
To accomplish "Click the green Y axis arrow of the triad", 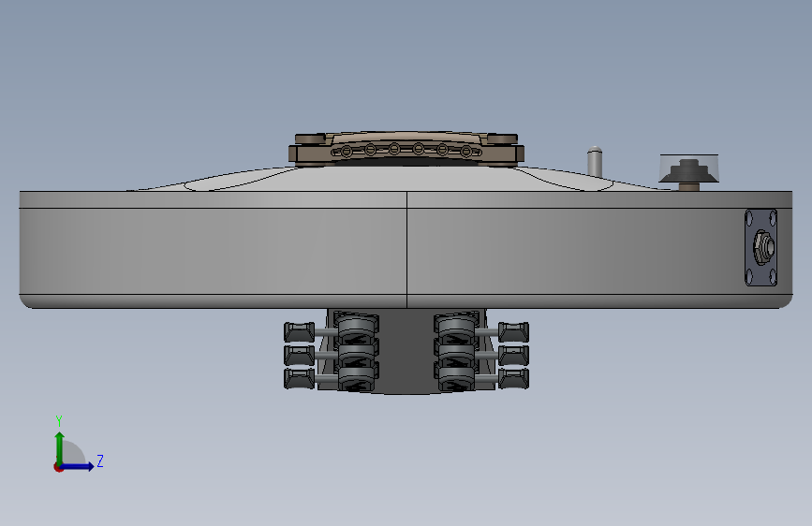I will click(x=60, y=447).
